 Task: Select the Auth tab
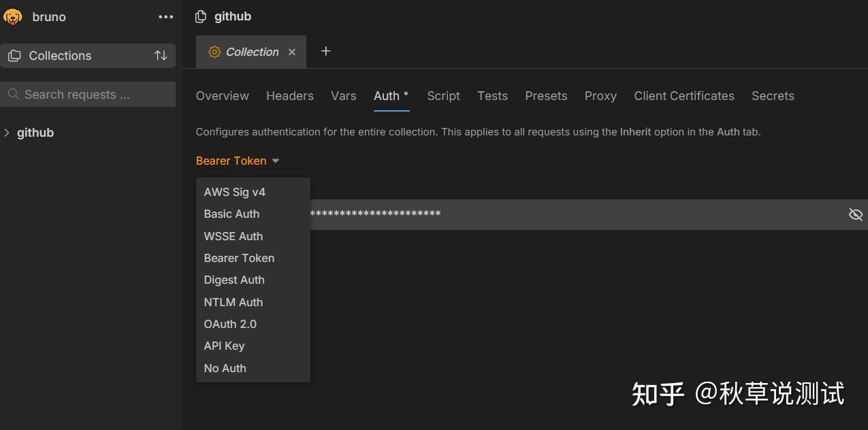[x=387, y=96]
